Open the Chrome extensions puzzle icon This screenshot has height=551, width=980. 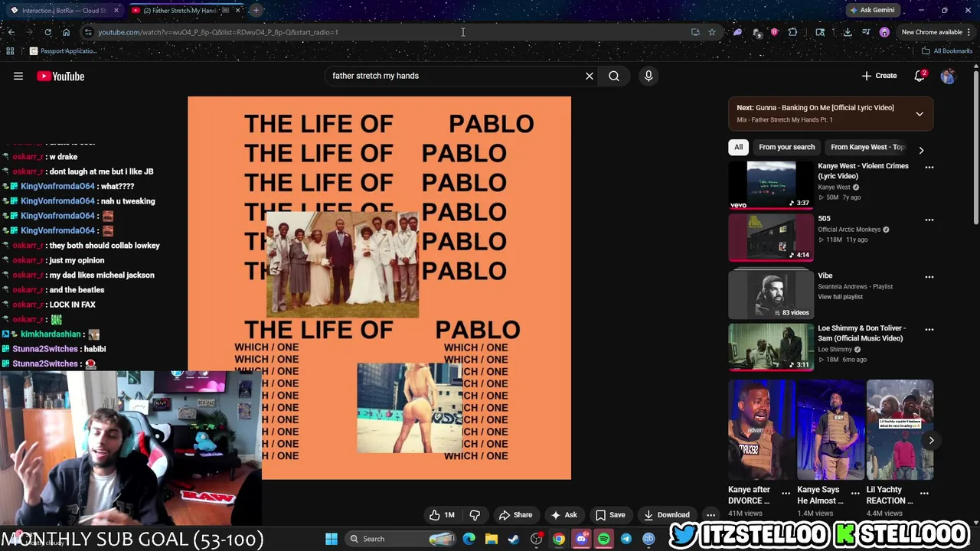[x=792, y=32]
